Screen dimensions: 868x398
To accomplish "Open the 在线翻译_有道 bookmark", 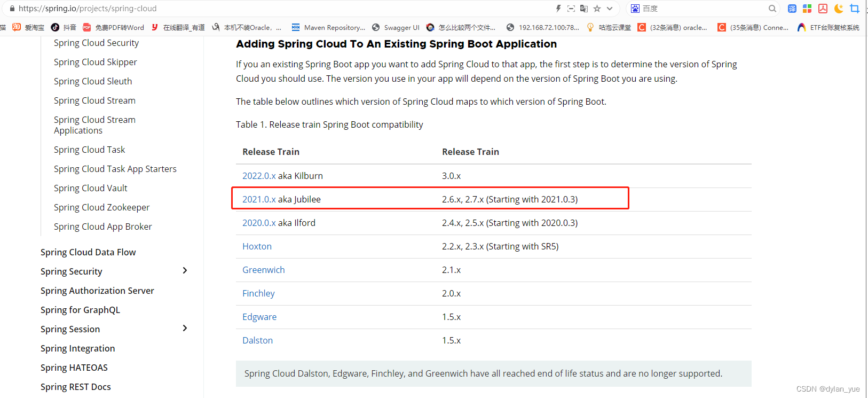I will 178,27.
